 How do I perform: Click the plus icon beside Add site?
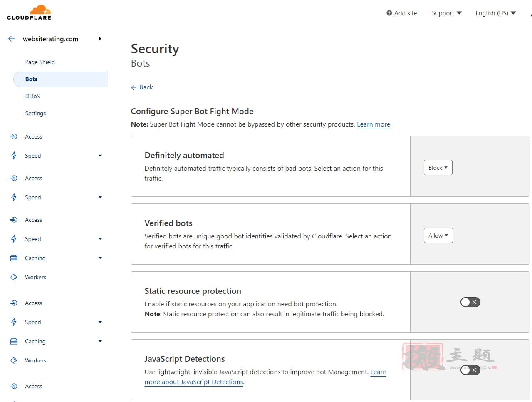click(x=389, y=13)
